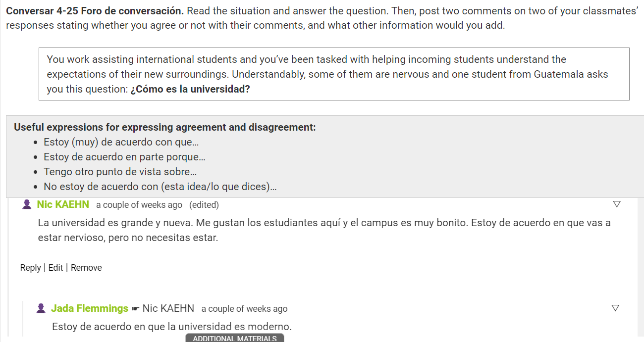Open the options triangle on Nic KAEHN's post

pos(617,204)
